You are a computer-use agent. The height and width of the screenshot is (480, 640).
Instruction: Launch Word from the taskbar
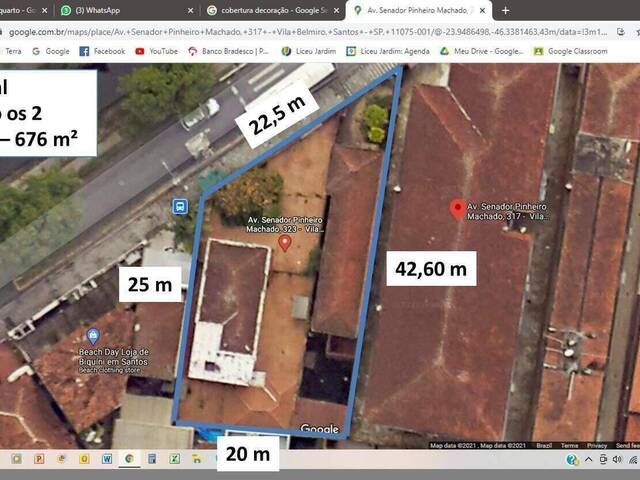click(x=107, y=459)
